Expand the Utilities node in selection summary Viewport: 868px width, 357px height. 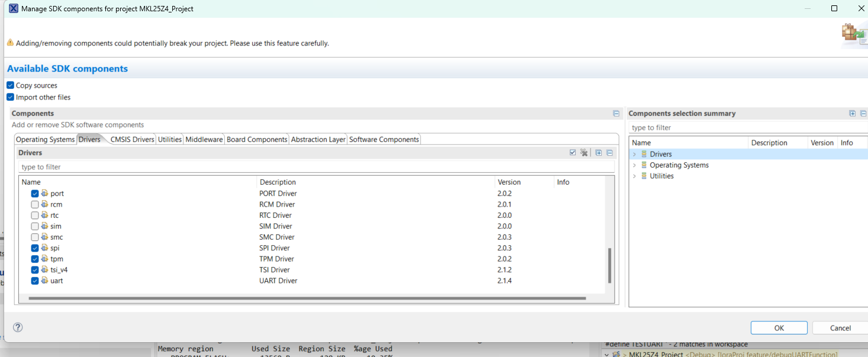click(634, 176)
